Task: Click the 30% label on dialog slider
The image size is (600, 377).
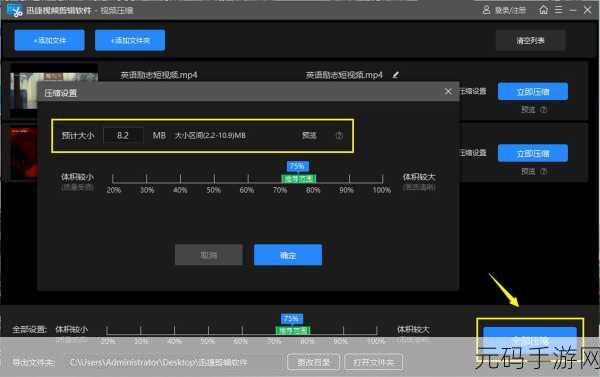Action: 147,190
